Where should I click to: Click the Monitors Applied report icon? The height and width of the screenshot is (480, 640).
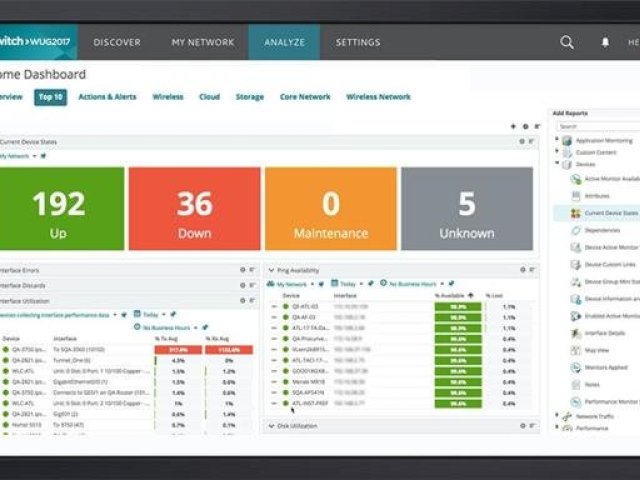[x=576, y=367]
